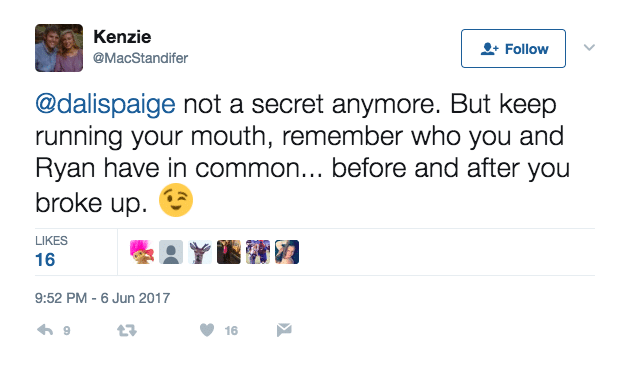This screenshot has height=365, width=629.
Task: Click the retweet icon
Action: pos(127,331)
